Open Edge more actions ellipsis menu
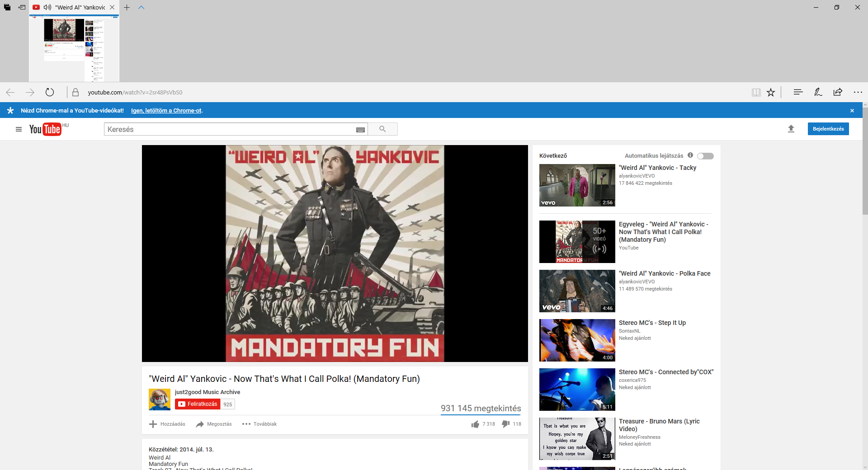Screen dimensions: 868x470 pos(858,92)
